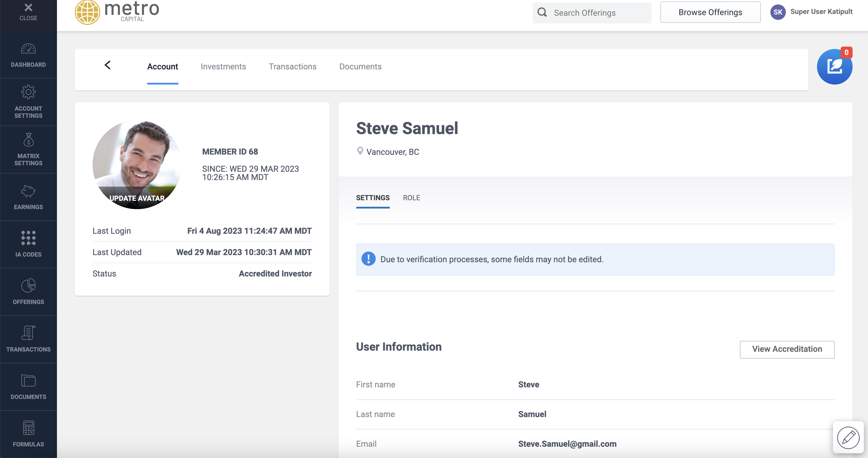Image resolution: width=868 pixels, height=458 pixels.
Task: Click the Steve.Samuel@gmail.com email value
Action: [567, 443]
